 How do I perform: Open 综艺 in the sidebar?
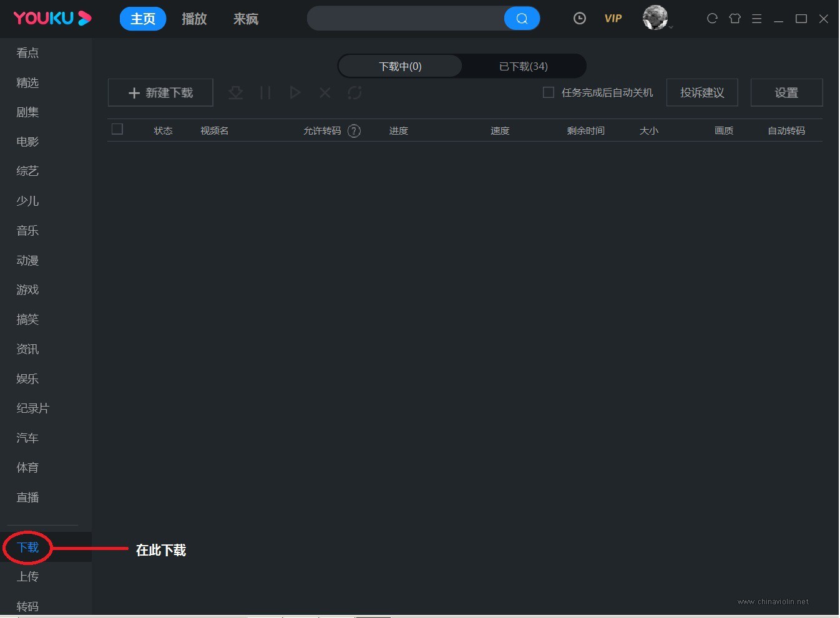[x=27, y=171]
